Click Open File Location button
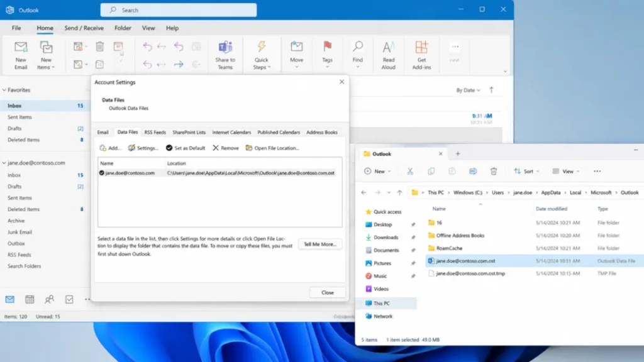The image size is (644, 362). tap(272, 148)
